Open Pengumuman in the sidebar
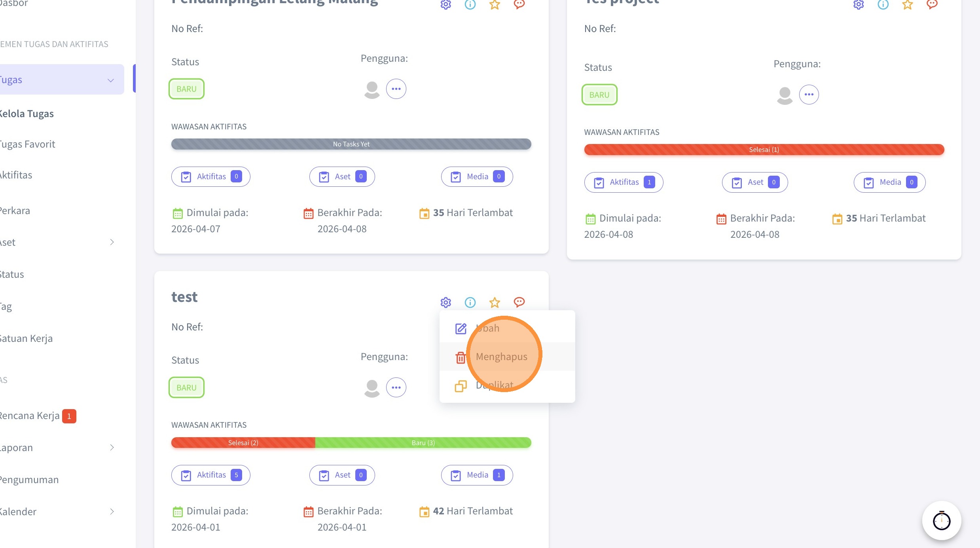 point(29,480)
